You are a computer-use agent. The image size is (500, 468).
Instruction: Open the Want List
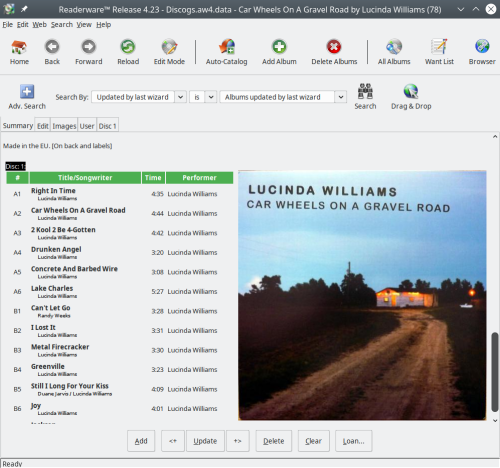(x=439, y=52)
